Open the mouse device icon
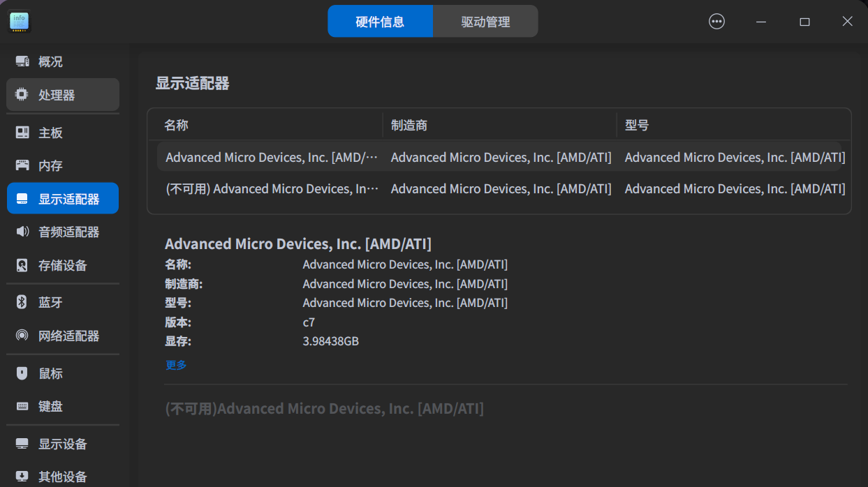 pos(22,373)
